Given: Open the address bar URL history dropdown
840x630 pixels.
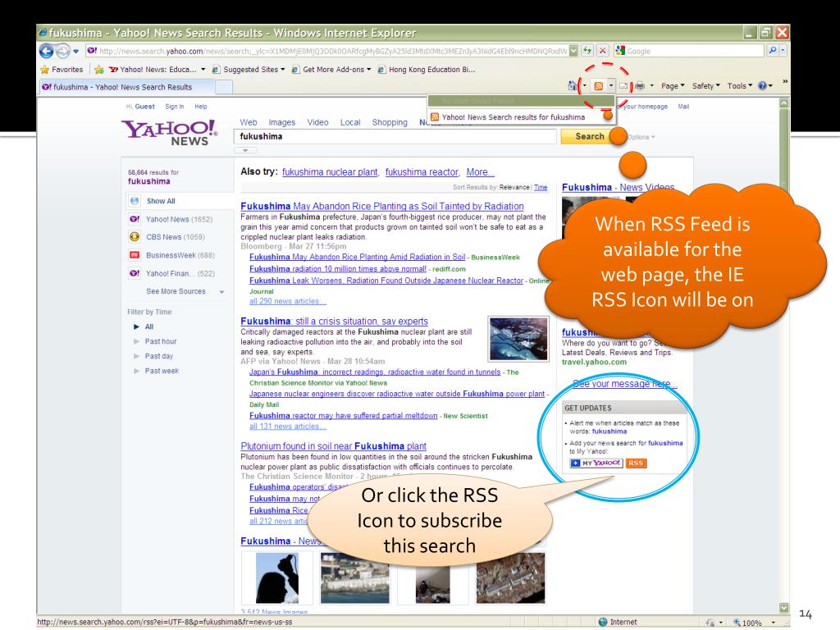Looking at the screenshot, I should [573, 50].
